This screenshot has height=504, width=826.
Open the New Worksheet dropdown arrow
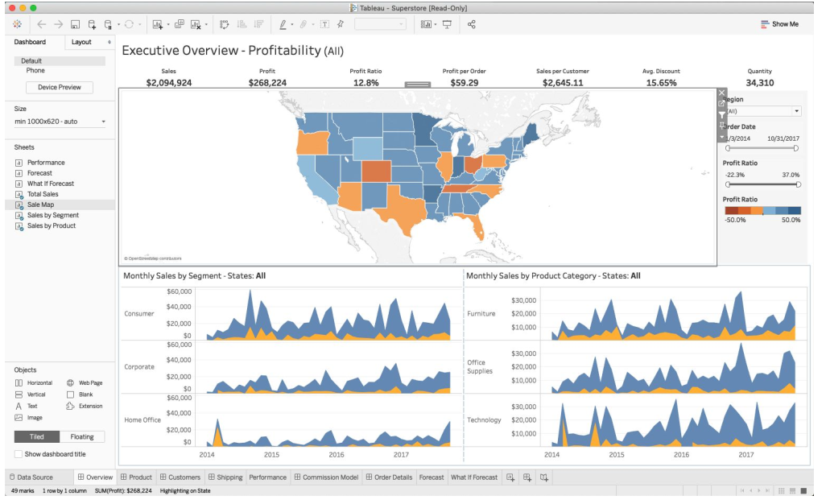(x=168, y=24)
